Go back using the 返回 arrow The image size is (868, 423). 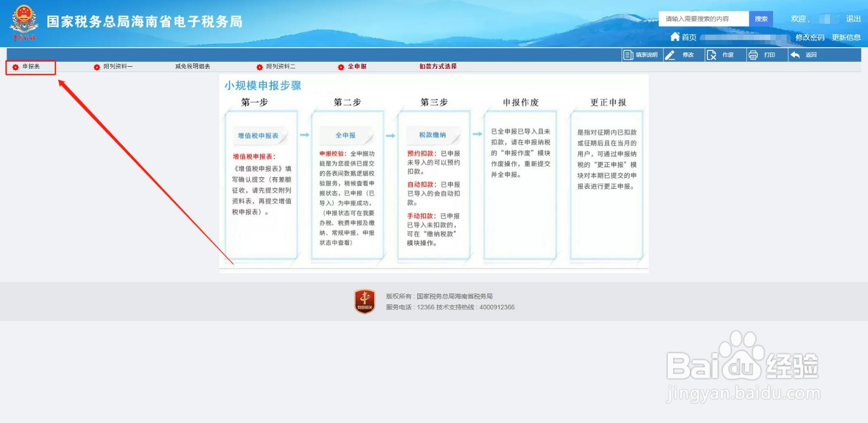[x=803, y=55]
